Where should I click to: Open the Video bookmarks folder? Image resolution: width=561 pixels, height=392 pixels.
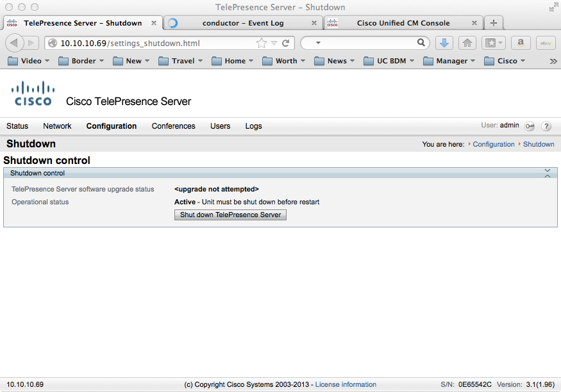point(28,61)
